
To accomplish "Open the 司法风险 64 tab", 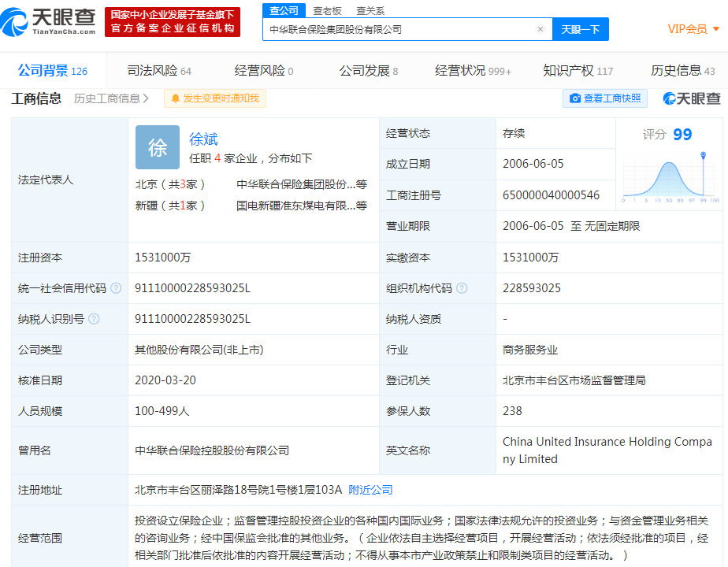I will click(159, 71).
